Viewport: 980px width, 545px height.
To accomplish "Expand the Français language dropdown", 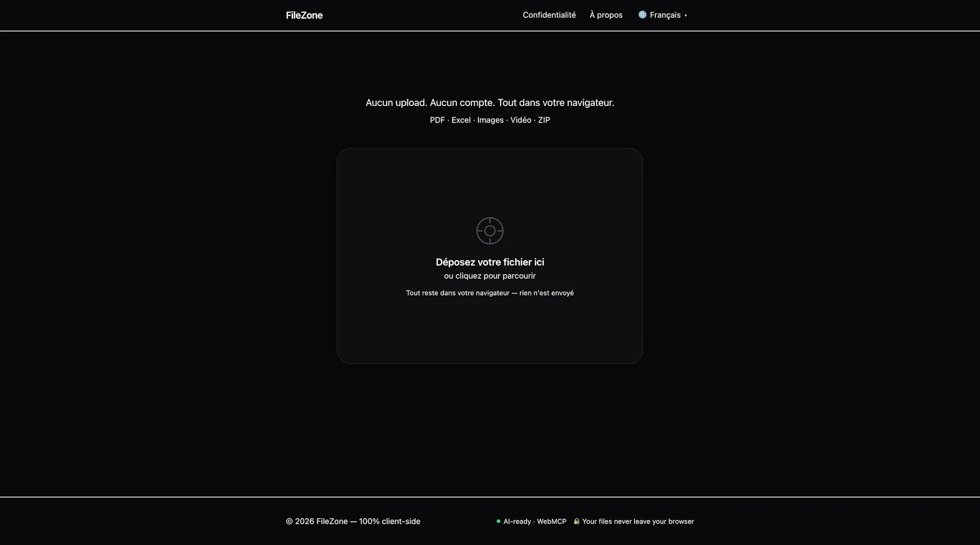I will tap(663, 15).
